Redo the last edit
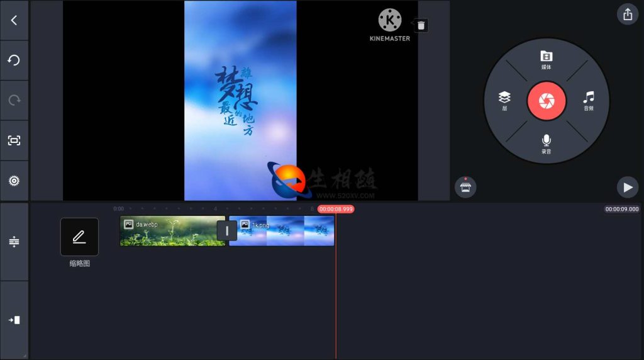Screen dimensions: 644x360 (14, 100)
